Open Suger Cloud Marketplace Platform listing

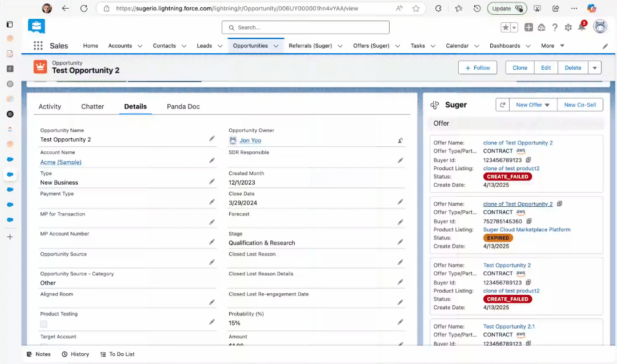pos(527,229)
